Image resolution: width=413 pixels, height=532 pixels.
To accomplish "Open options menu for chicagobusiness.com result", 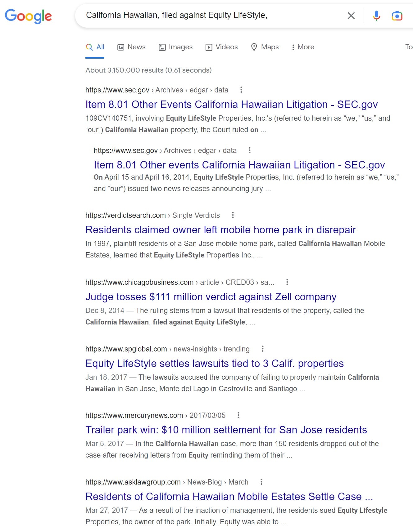I will pyautogui.click(x=287, y=282).
